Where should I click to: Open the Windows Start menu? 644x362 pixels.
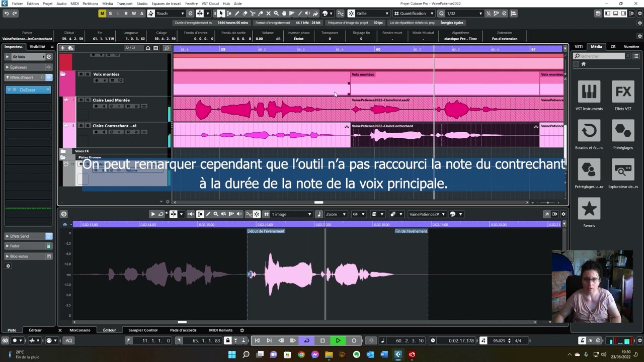(232, 354)
